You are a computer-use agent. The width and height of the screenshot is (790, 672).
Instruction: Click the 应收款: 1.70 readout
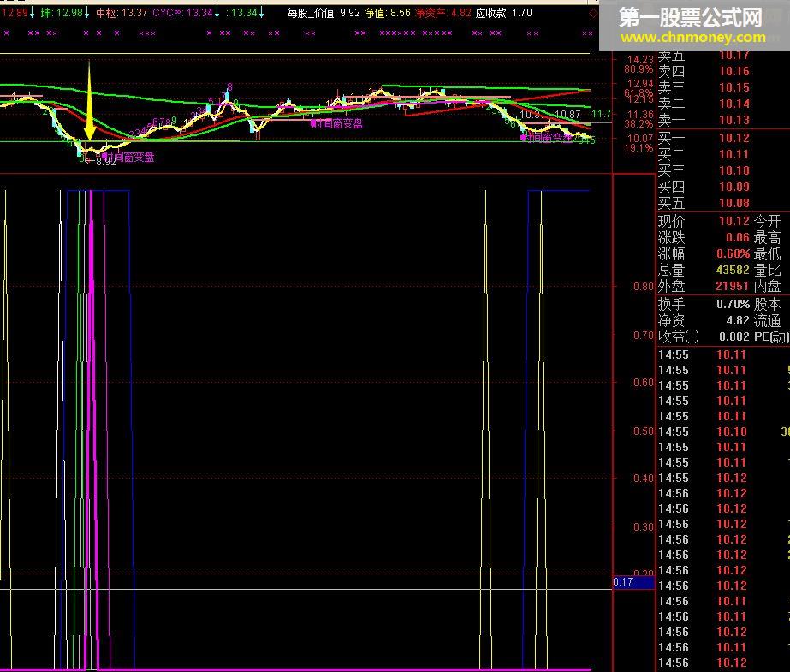pos(504,13)
